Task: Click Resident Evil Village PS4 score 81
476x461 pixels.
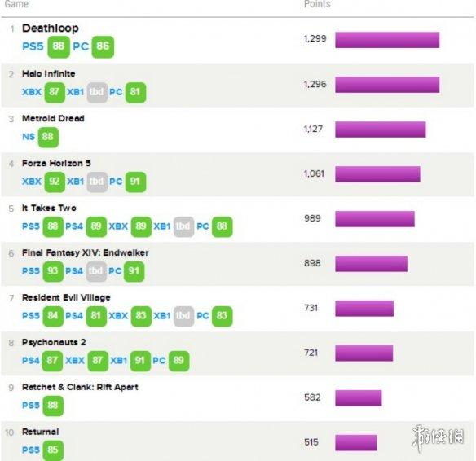Action: (x=96, y=316)
